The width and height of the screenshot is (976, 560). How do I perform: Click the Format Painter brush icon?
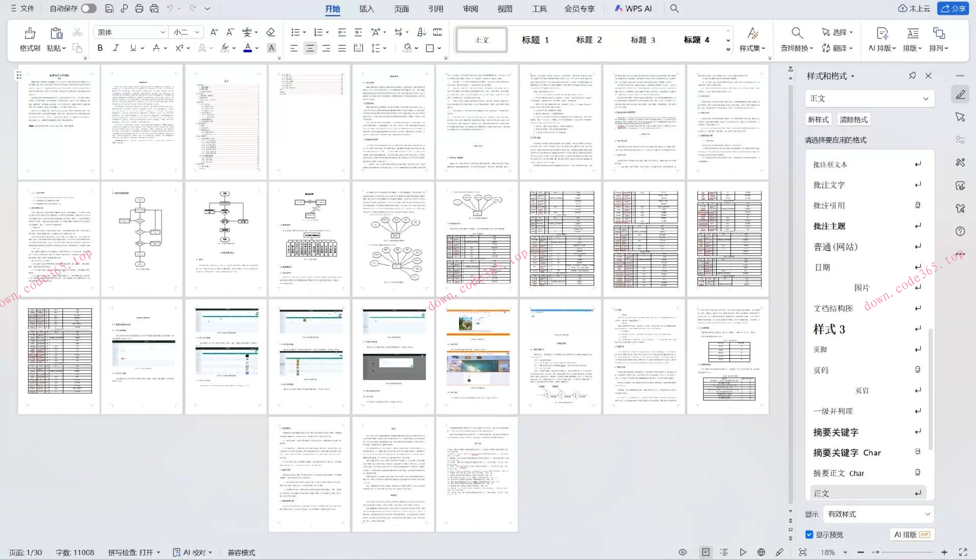[29, 34]
